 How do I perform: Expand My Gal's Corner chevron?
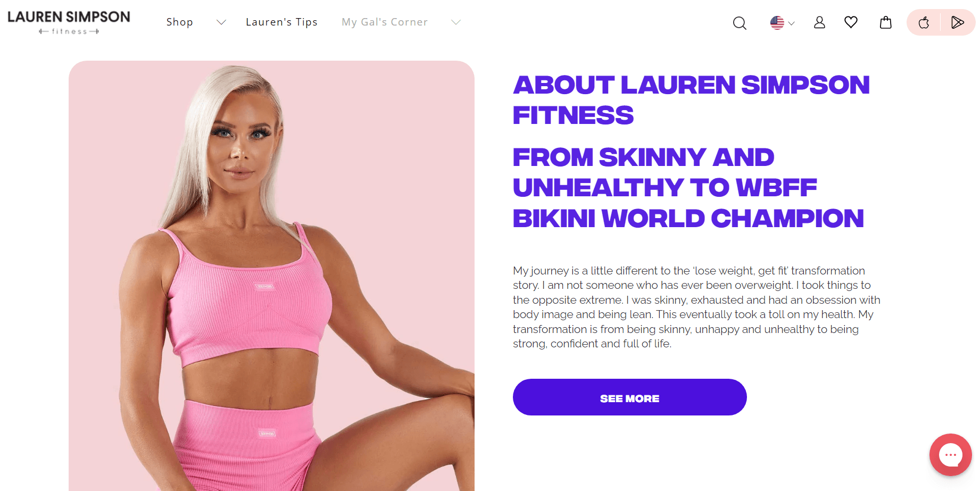tap(455, 22)
